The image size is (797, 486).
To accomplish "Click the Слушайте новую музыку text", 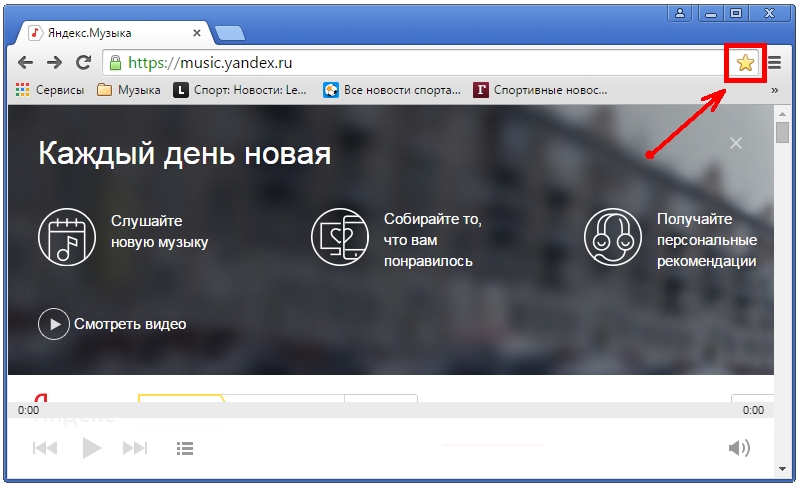I will [160, 231].
